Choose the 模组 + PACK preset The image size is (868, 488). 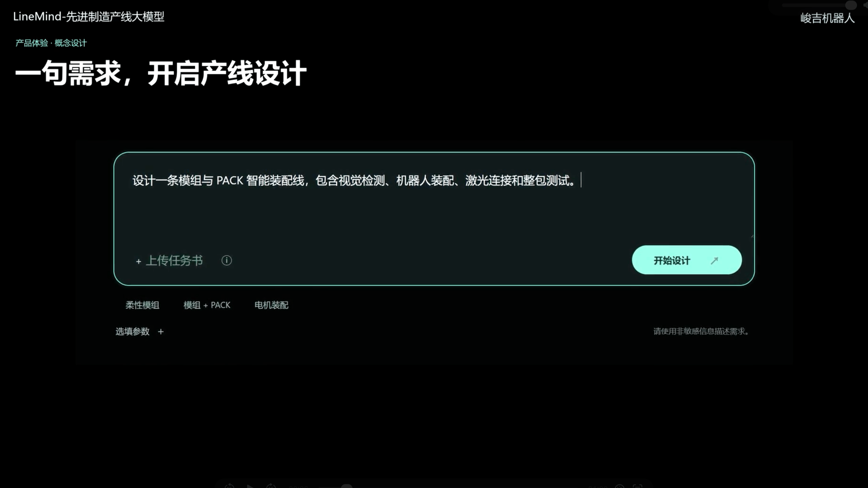[207, 305]
